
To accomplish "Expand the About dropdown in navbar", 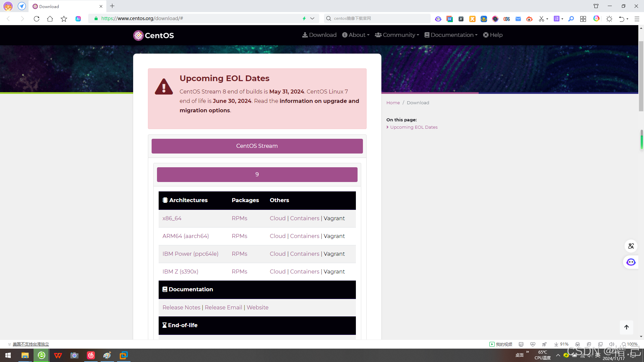I will [x=356, y=35].
